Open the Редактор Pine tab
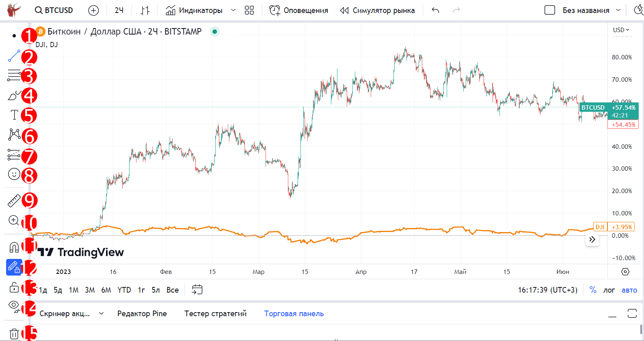This screenshot has height=341, width=644. [x=142, y=313]
